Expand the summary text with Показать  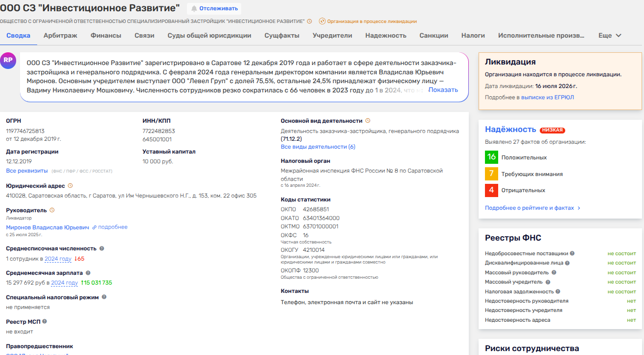click(x=443, y=90)
